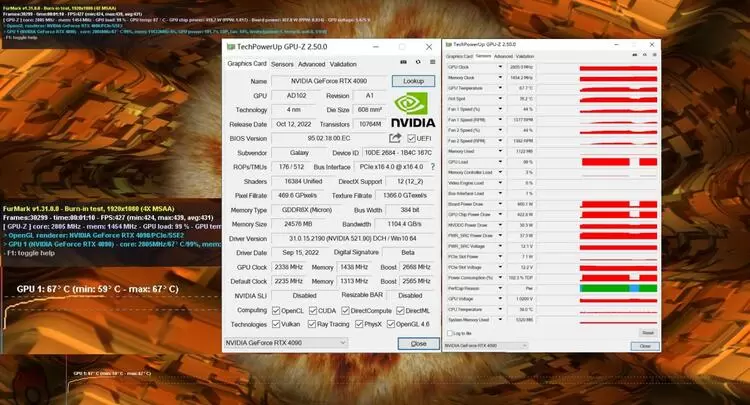
Task: Toggle the UEFI checkbox
Action: coord(410,138)
